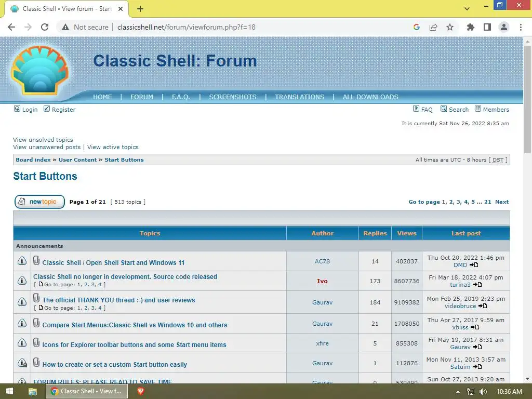Image resolution: width=532 pixels, height=399 pixels.
Task: Click the taskbar clock showing 10:36 AM
Action: [x=509, y=392]
